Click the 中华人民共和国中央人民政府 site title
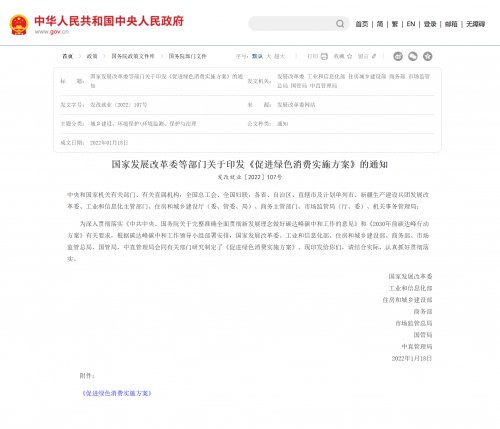 click(109, 21)
